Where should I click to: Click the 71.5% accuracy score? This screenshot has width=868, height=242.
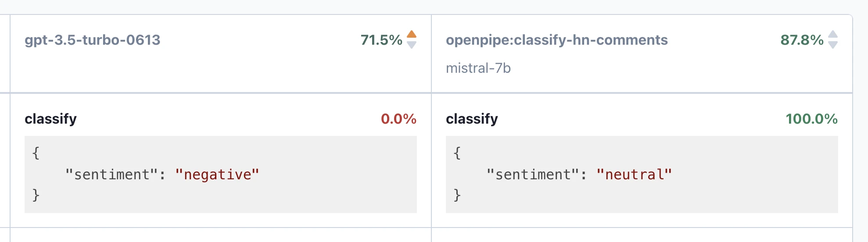point(381,40)
